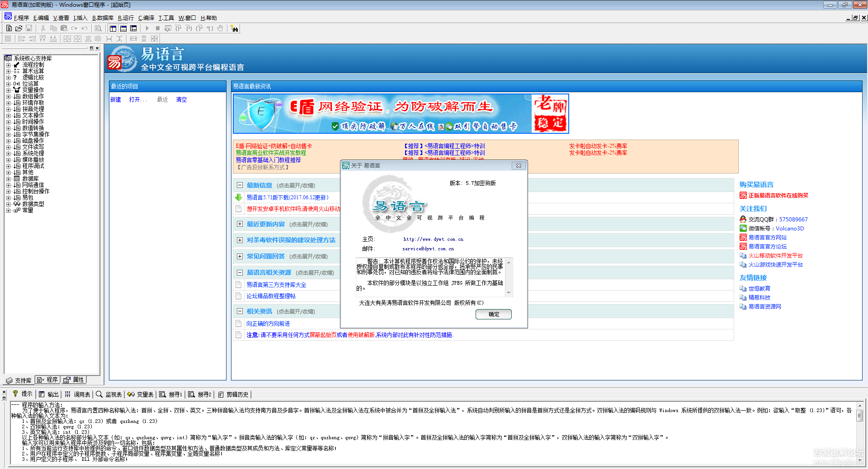This screenshot has width=868, height=469.
Task: Expand the 文本操作 tree node
Action: (8, 116)
